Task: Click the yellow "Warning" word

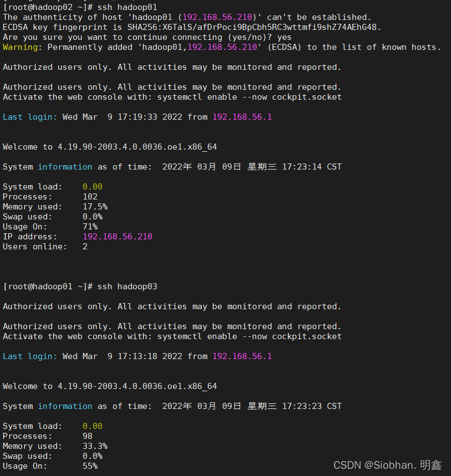Action: (x=22, y=47)
